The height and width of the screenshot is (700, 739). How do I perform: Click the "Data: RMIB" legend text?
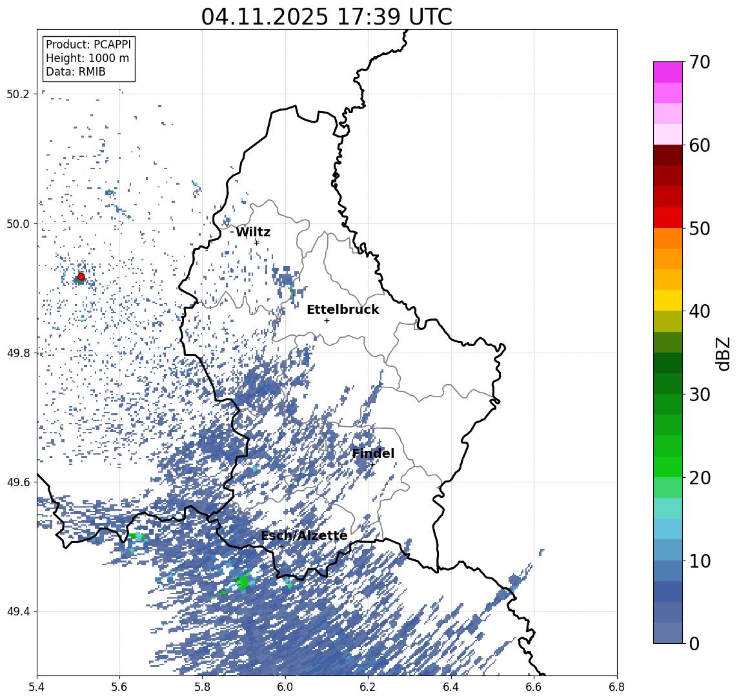point(76,72)
